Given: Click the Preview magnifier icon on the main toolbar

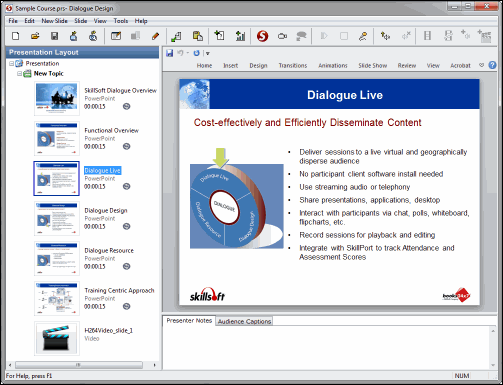Looking at the screenshot, I should 93,36.
